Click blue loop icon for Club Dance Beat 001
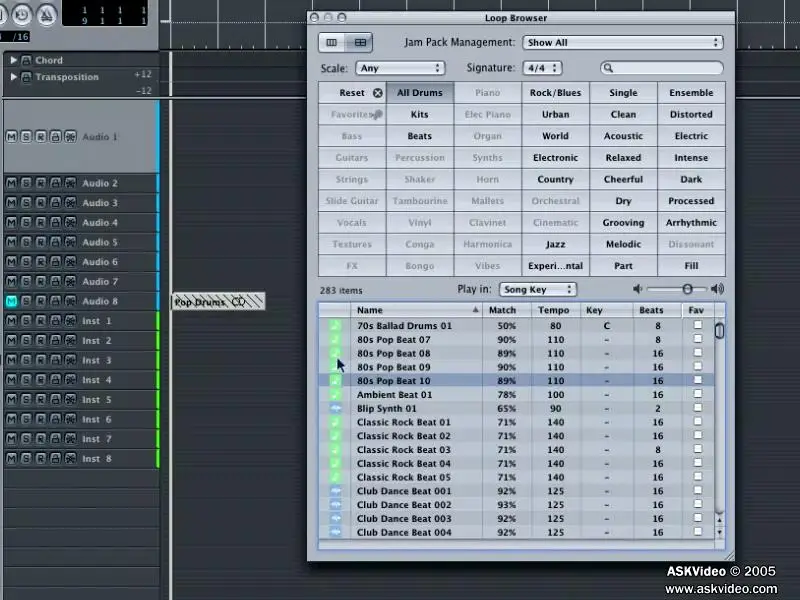This screenshot has height=600, width=800. (335, 491)
